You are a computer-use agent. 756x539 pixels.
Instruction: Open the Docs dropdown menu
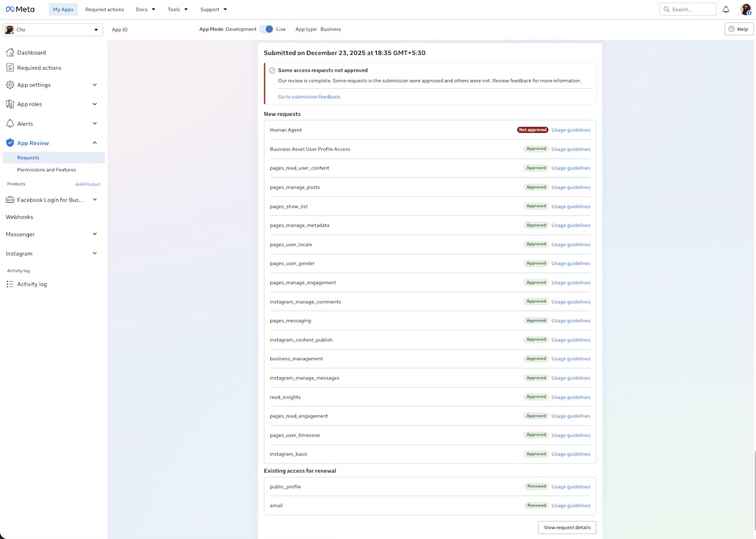coord(146,9)
